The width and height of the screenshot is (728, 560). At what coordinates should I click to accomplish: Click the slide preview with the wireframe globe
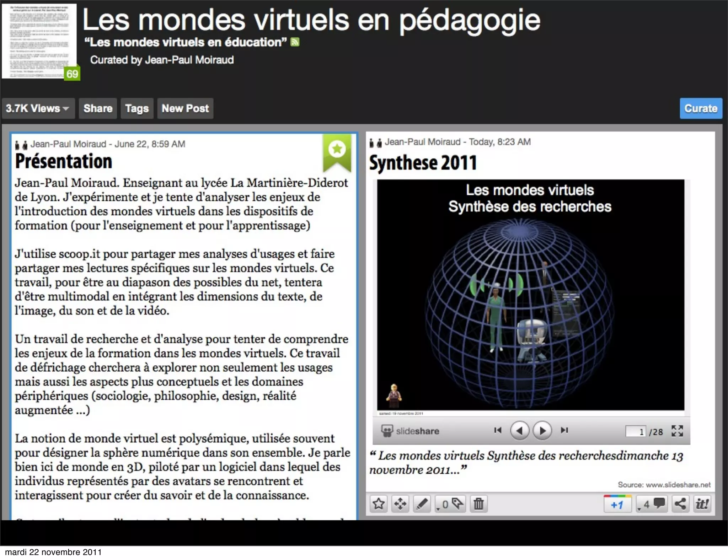tap(530, 295)
